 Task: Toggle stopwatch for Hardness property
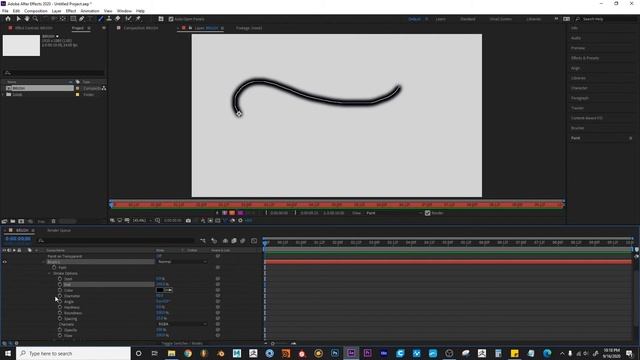pos(60,307)
